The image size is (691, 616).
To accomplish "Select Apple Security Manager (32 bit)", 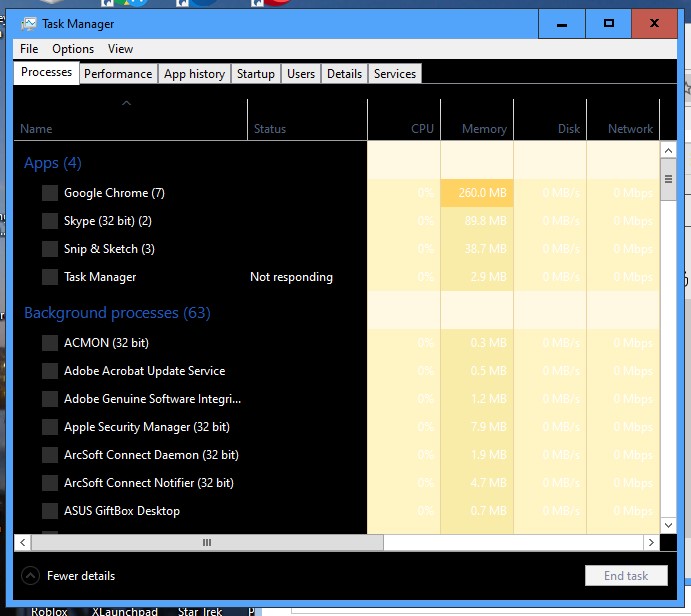I will tap(147, 427).
